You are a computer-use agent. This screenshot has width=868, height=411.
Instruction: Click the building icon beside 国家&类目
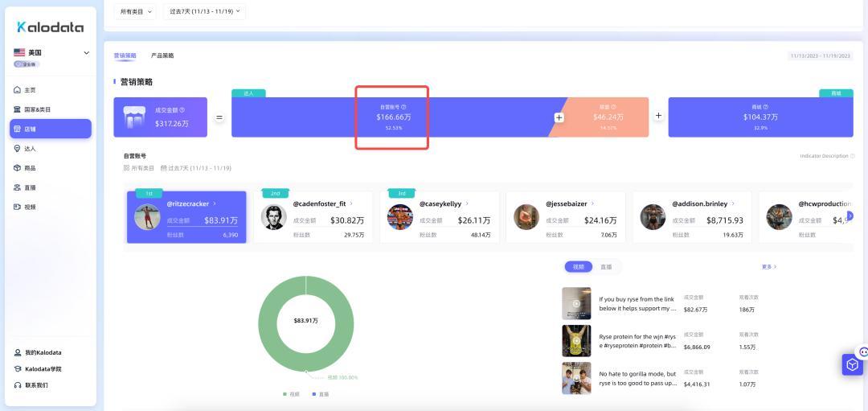coord(17,109)
